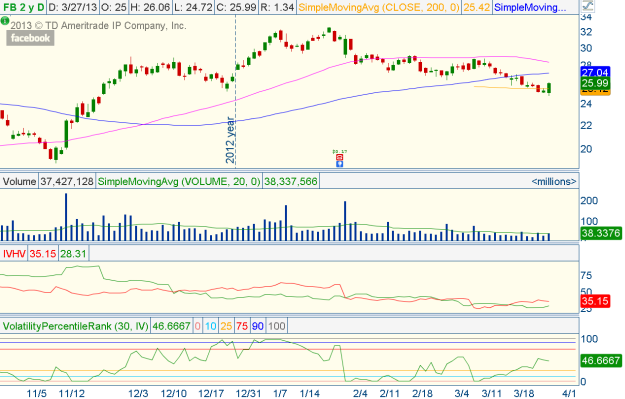This screenshot has width=625, height=399.
Task: Click the <millions> units label
Action: [x=554, y=181]
